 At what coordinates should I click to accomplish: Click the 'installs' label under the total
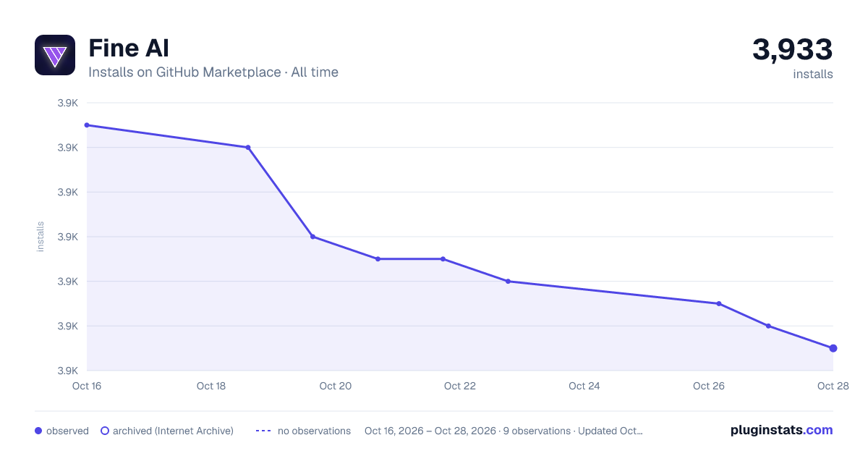(x=813, y=74)
